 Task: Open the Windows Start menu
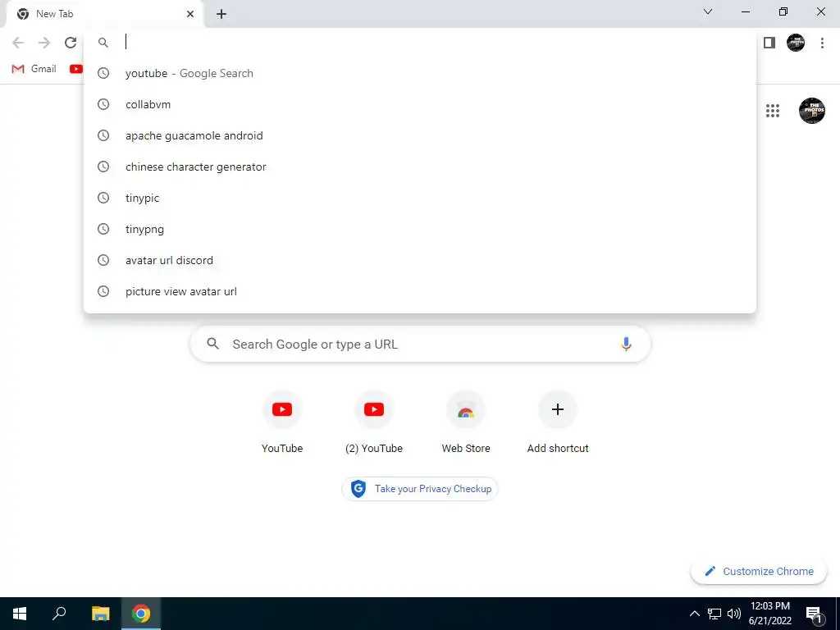coord(20,614)
